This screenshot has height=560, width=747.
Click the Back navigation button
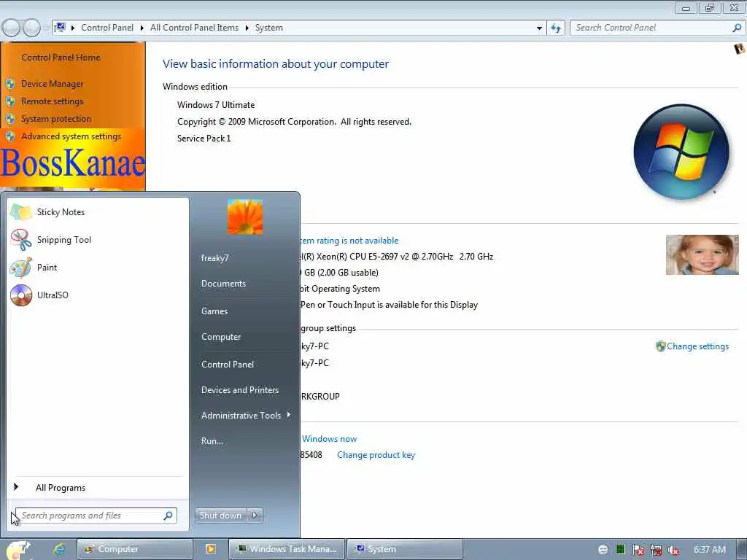(11, 28)
